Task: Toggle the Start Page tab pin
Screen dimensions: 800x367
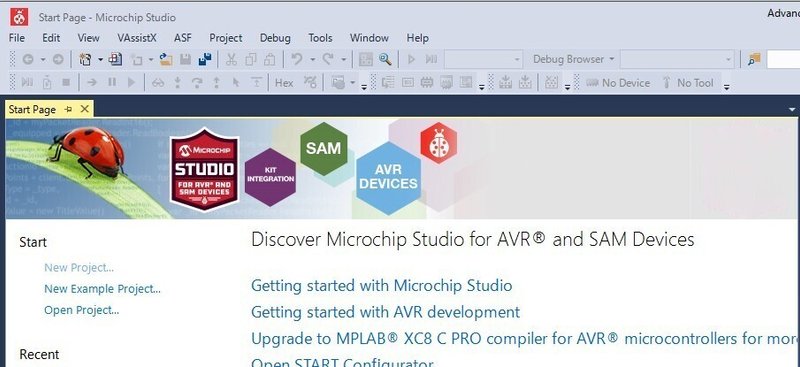Action: 68,109
